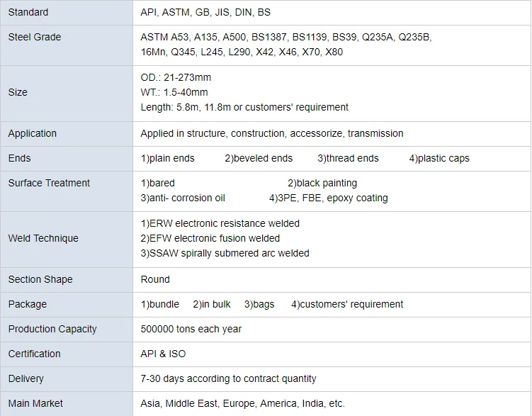Select the Main Market row label
The width and height of the screenshot is (532, 416).
click(x=35, y=403)
